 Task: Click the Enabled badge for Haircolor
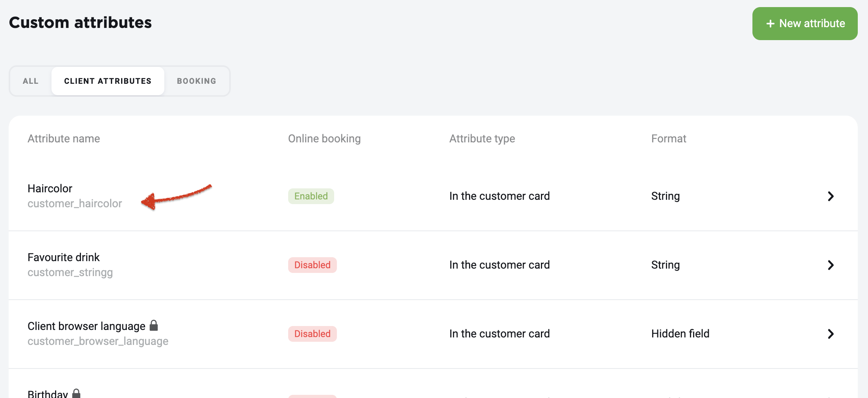click(311, 196)
